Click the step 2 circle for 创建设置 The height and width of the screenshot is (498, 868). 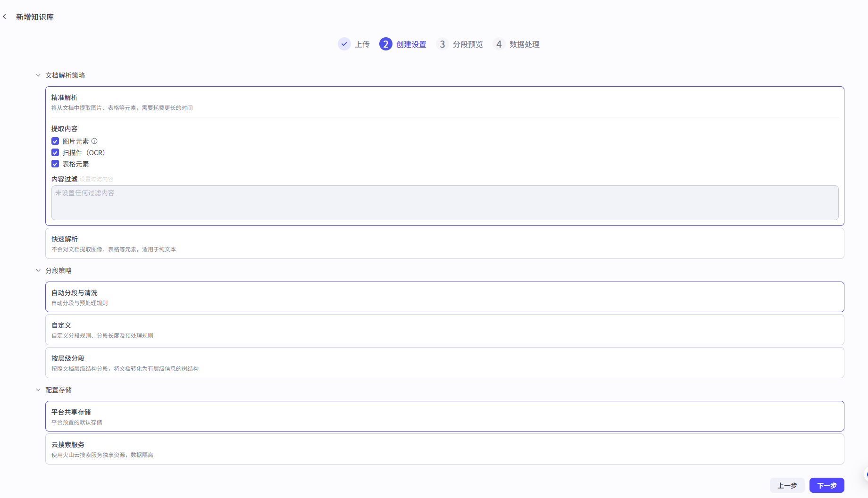pos(386,44)
